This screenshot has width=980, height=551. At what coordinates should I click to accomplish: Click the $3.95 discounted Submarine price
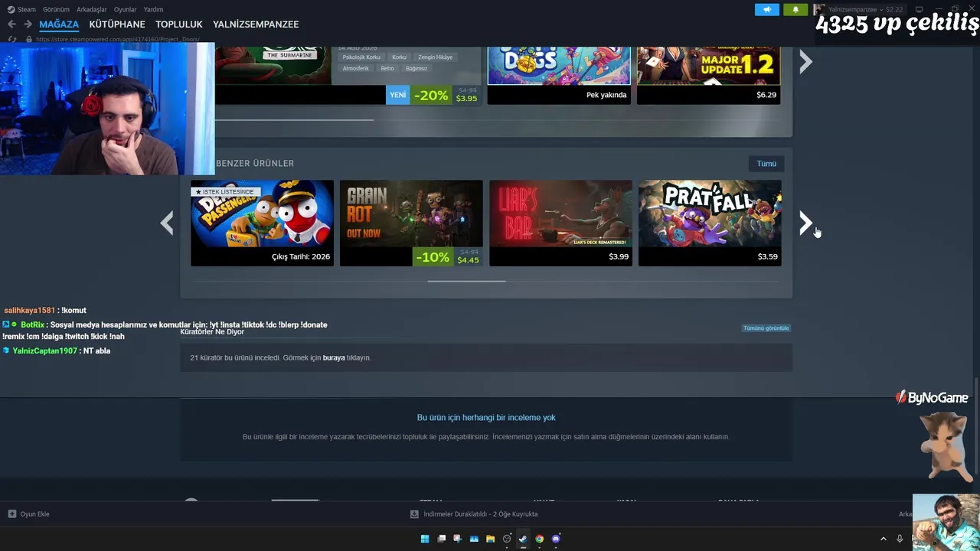click(466, 99)
